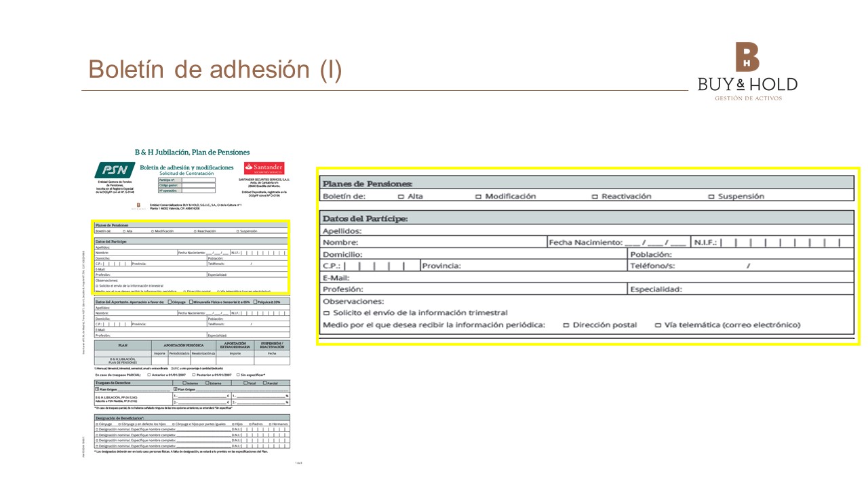Check Interno box in Traspaso de Derechos
The width and height of the screenshot is (868, 488).
point(184,383)
